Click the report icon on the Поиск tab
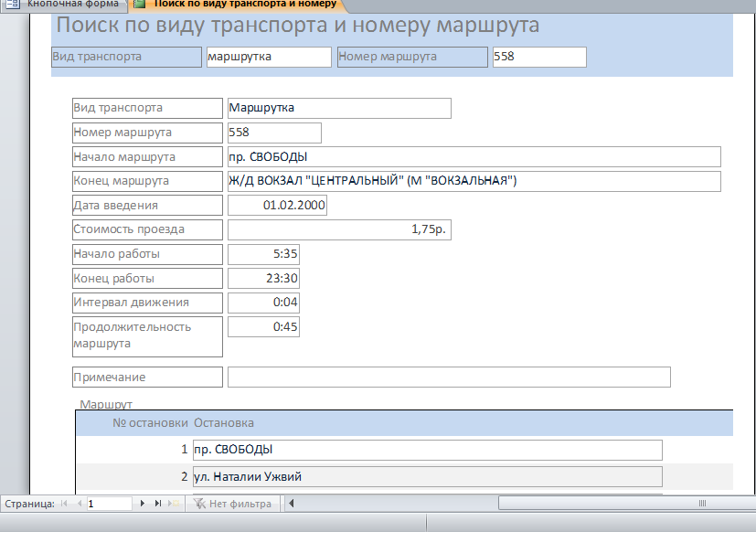The image size is (756, 553). 139,5
